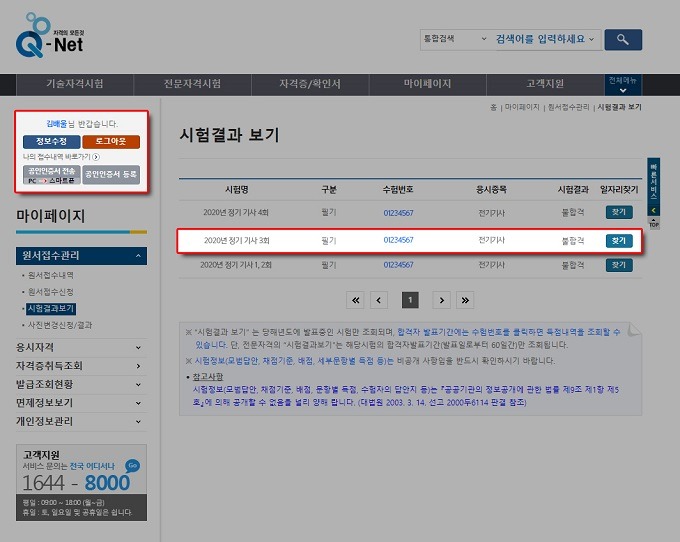The height and width of the screenshot is (542, 680).
Task: Go to the previous results page
Action: [378, 300]
